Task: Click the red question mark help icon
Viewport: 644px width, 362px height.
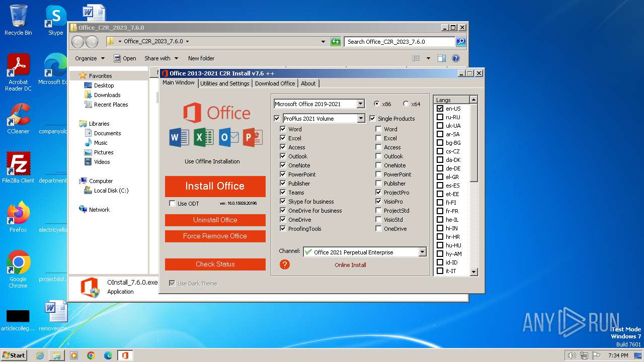Action: pos(285,264)
